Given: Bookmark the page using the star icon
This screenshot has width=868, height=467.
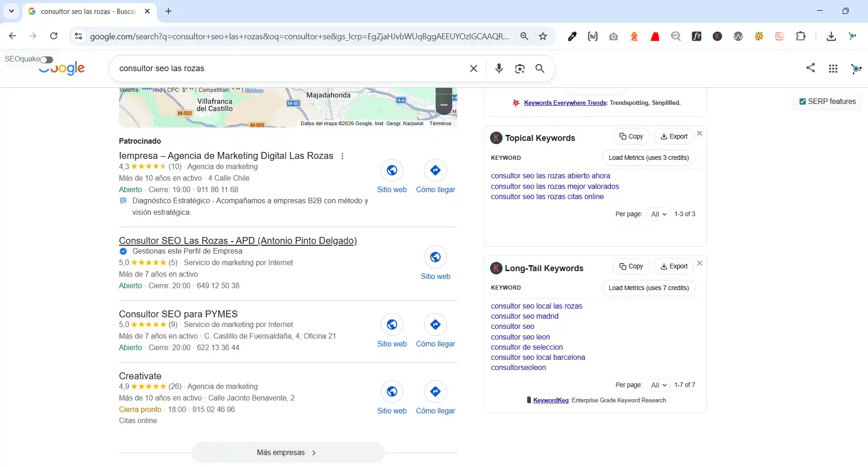Looking at the screenshot, I should 543,36.
